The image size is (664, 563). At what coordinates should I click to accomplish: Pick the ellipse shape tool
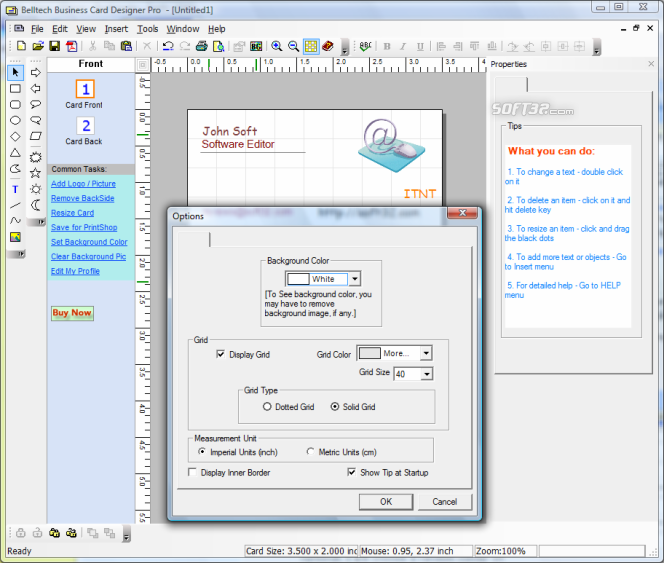15,120
